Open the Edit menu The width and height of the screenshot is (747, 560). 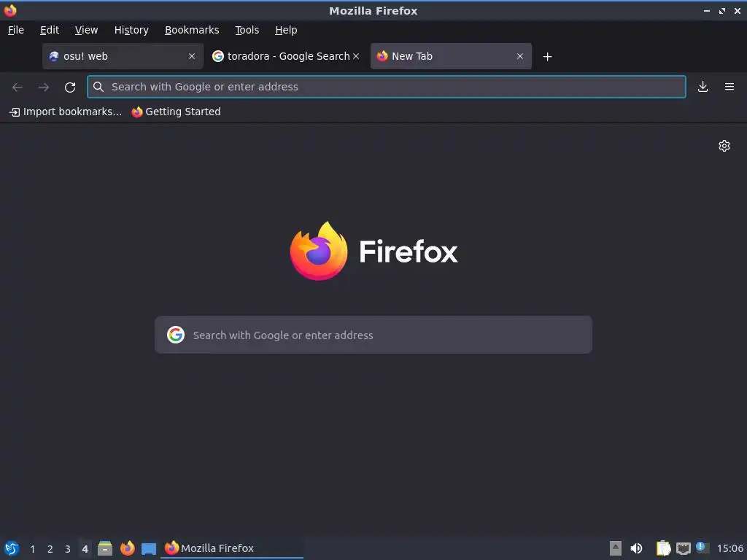(50, 30)
